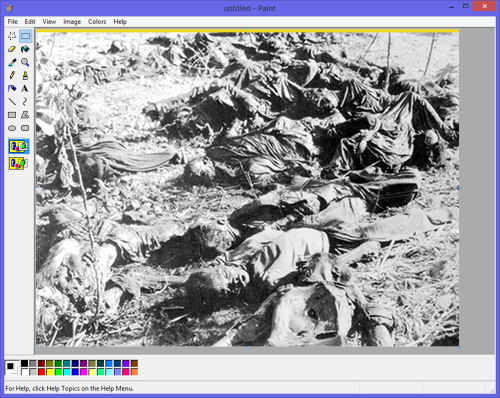Choose the bright lime green swatch
This screenshot has height=398, width=500.
[58, 372]
